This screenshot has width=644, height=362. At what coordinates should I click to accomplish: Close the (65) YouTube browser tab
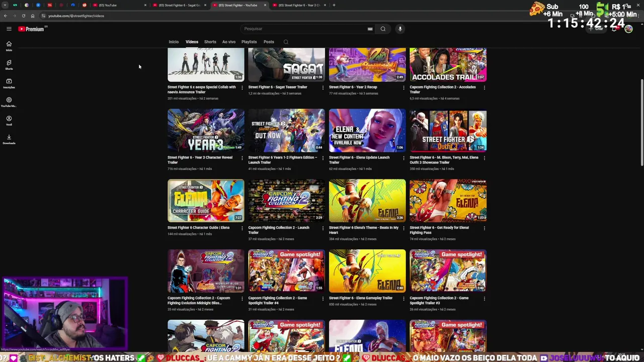tap(145, 5)
